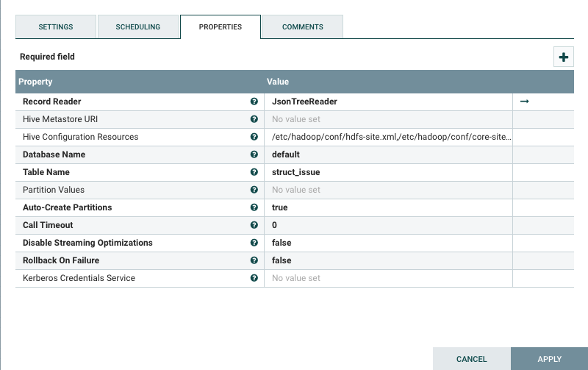The width and height of the screenshot is (588, 370).
Task: Edit empty Hive Metastore URI value
Action: (x=388, y=119)
